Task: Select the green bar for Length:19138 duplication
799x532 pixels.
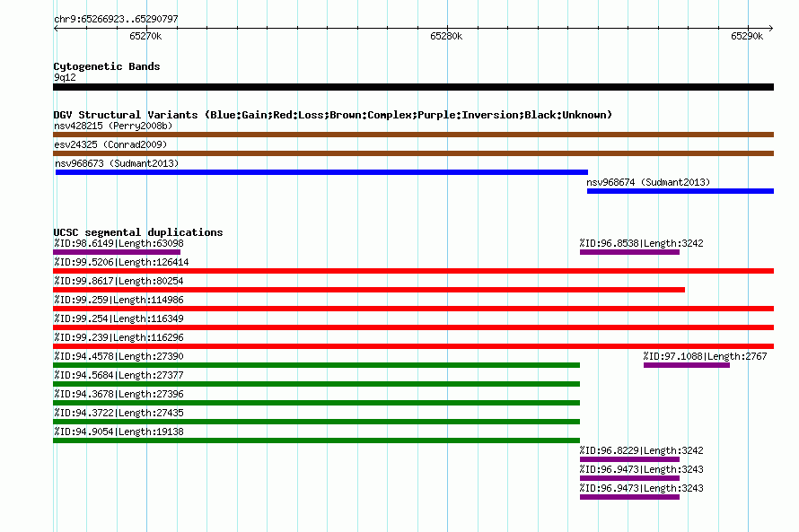Action: click(x=316, y=440)
